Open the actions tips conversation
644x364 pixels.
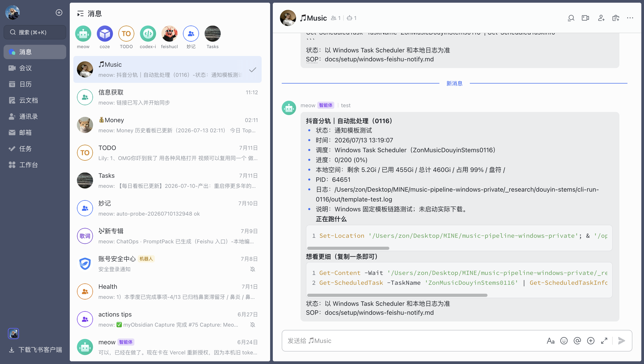click(x=167, y=319)
